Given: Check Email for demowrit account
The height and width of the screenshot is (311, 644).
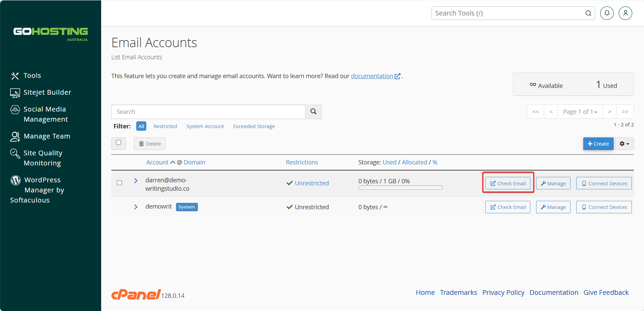Looking at the screenshot, I should [x=508, y=207].
